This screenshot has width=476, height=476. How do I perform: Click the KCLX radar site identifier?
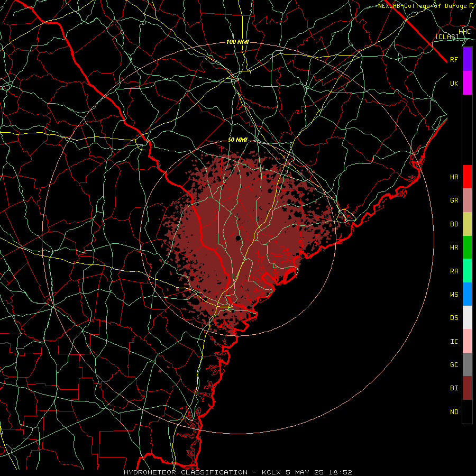[x=271, y=472]
